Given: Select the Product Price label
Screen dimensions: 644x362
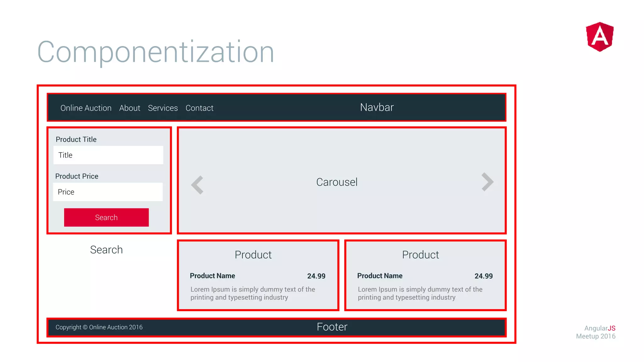Looking at the screenshot, I should pyautogui.click(x=77, y=176).
